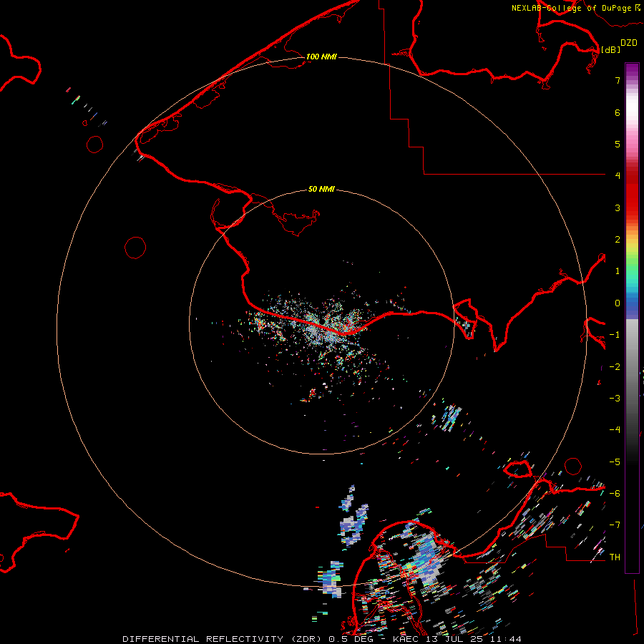Screen dimensions: 644x644
Task: Click the "1" value on color scale
Action: [x=618, y=271]
